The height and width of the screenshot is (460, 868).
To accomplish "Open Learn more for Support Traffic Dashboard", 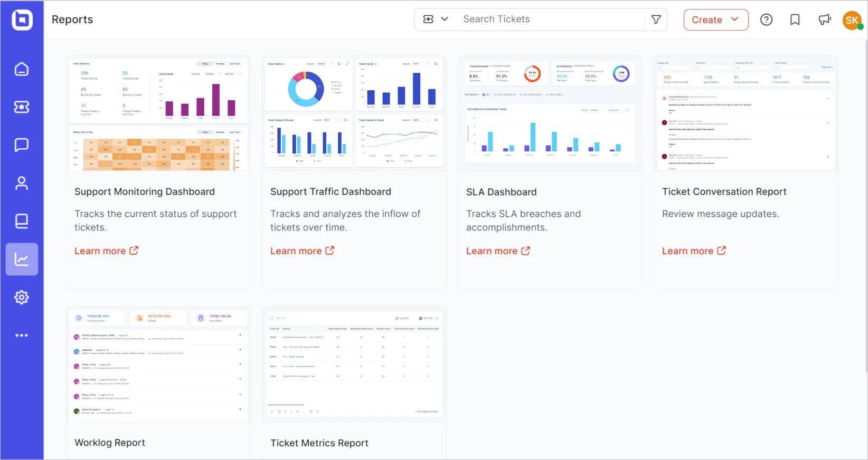I will tap(302, 251).
